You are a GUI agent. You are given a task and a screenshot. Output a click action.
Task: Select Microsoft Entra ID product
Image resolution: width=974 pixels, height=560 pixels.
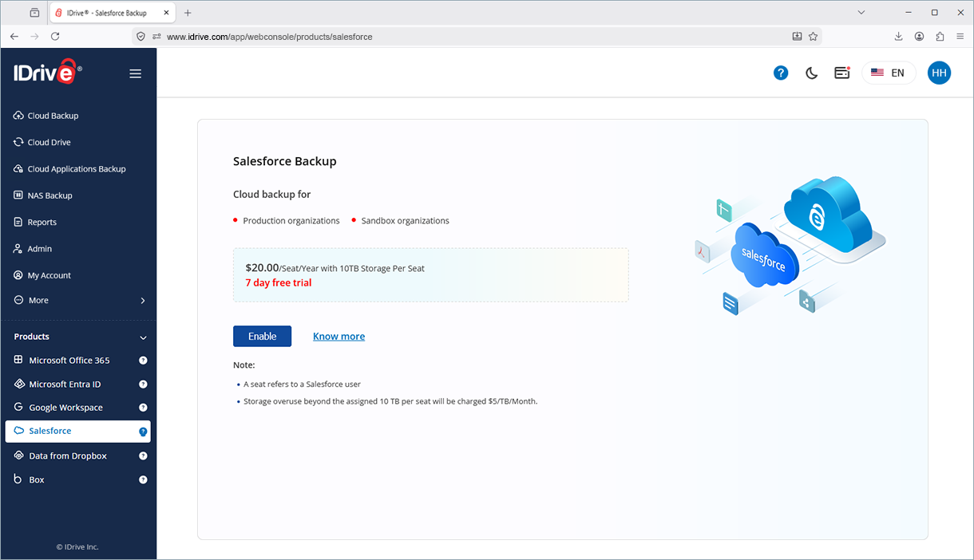(x=65, y=385)
